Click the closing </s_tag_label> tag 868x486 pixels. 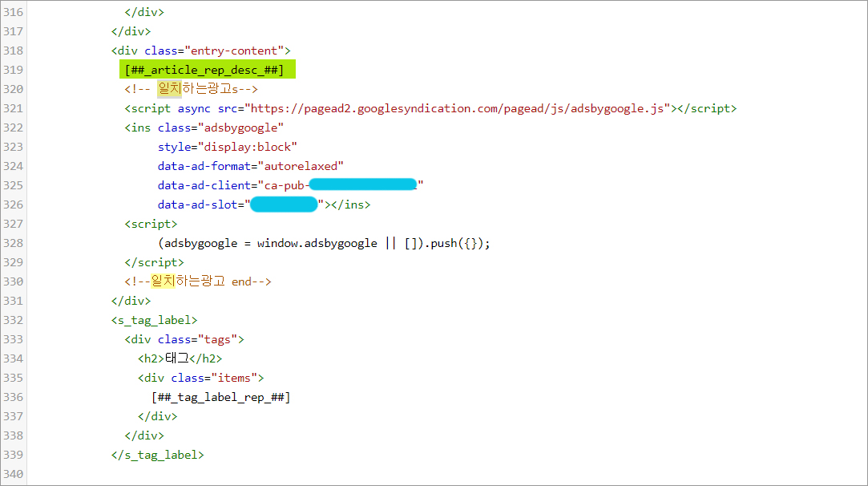(158, 455)
